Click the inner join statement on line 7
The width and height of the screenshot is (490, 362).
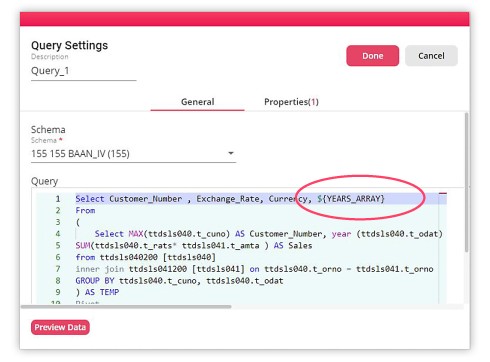point(254,269)
